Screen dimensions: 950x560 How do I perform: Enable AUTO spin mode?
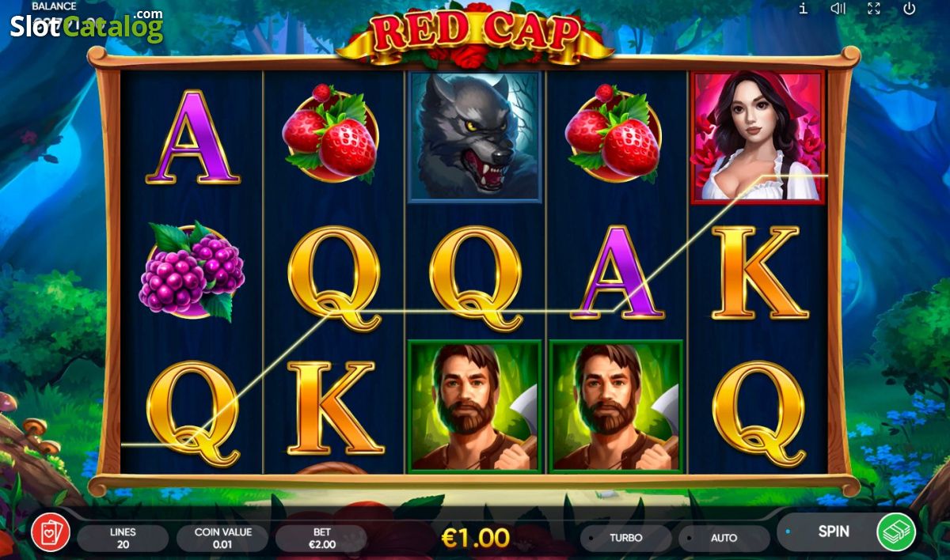(724, 538)
